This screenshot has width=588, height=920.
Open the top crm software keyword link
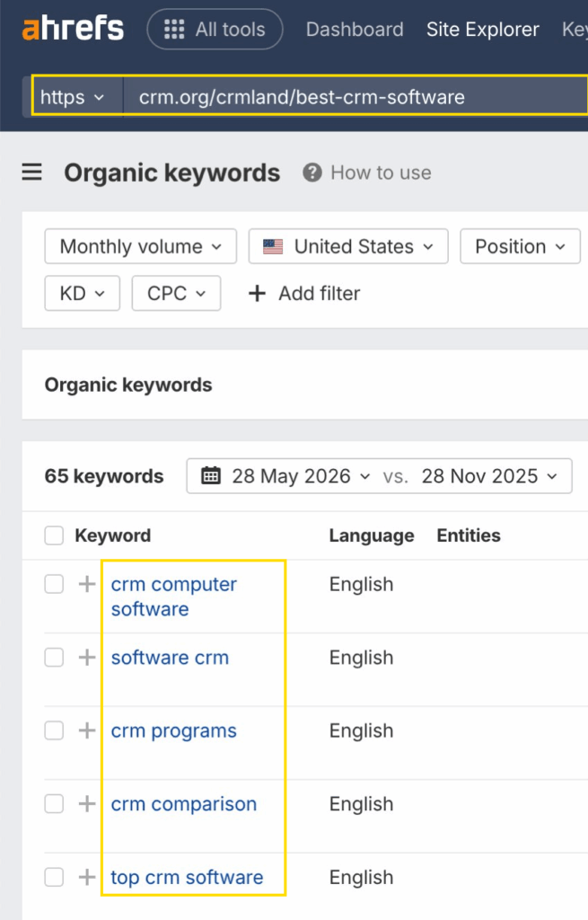tap(187, 877)
